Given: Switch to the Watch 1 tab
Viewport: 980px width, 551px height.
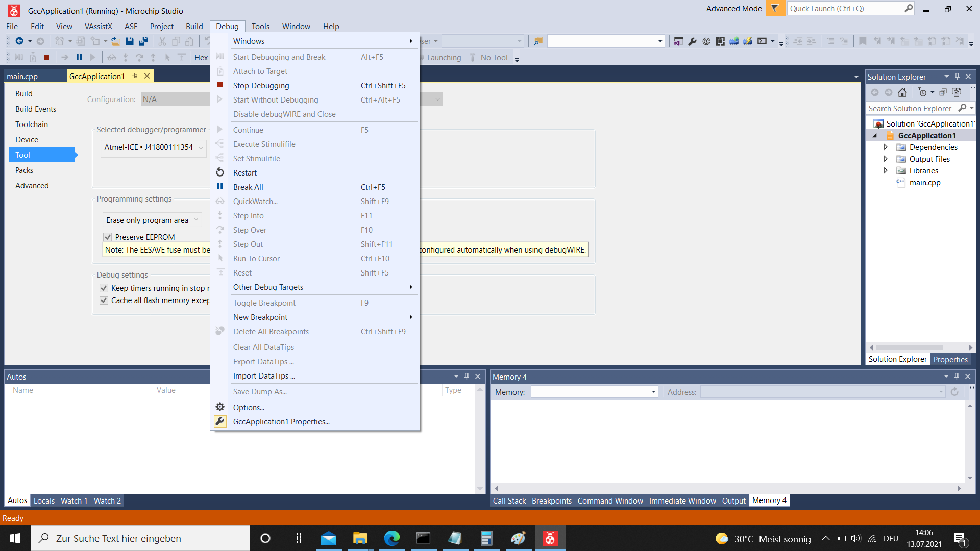Looking at the screenshot, I should click(x=74, y=501).
